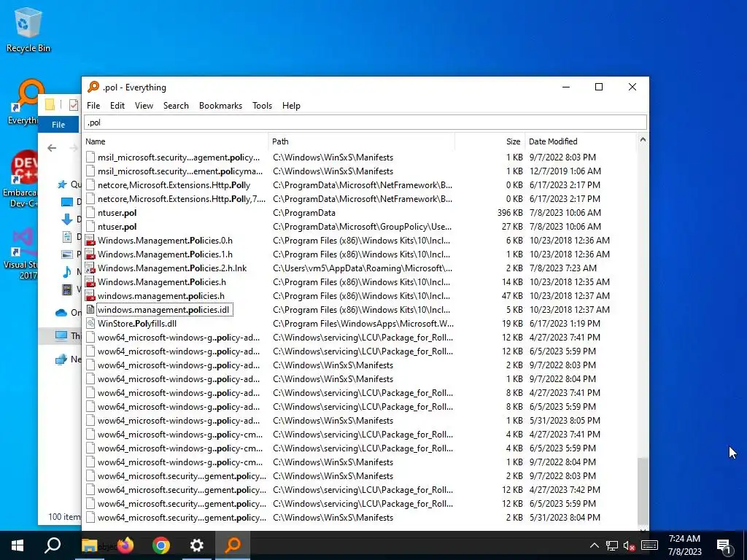
Task: Click icon of Windows.Management.Policies.h file
Action: click(x=90, y=282)
